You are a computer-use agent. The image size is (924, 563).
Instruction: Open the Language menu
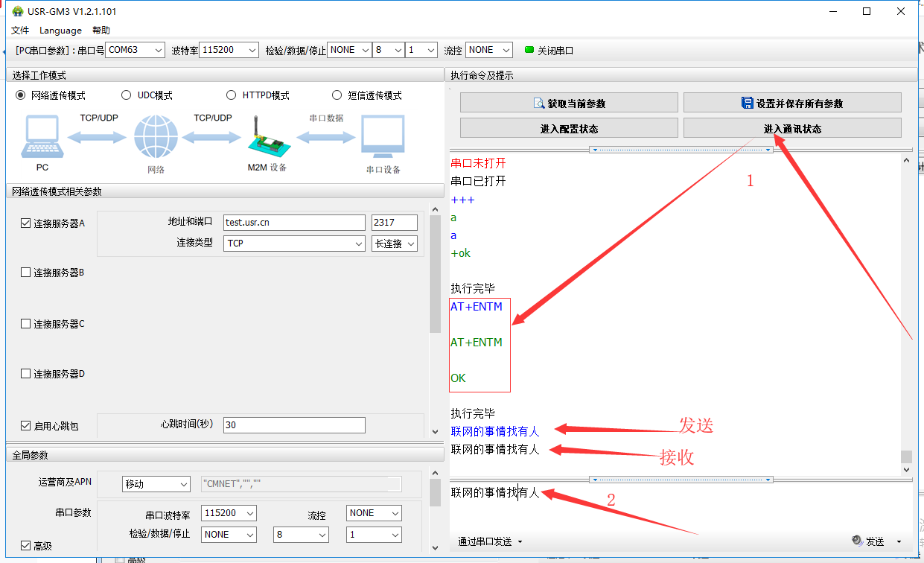(60, 31)
